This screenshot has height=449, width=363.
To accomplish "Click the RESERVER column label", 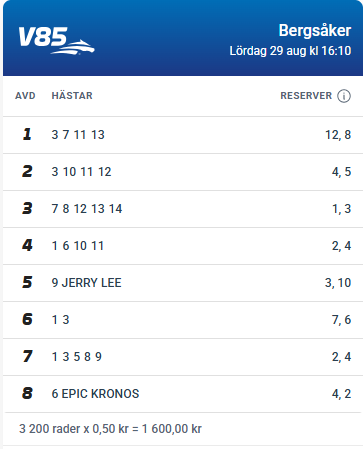I will tap(306, 96).
